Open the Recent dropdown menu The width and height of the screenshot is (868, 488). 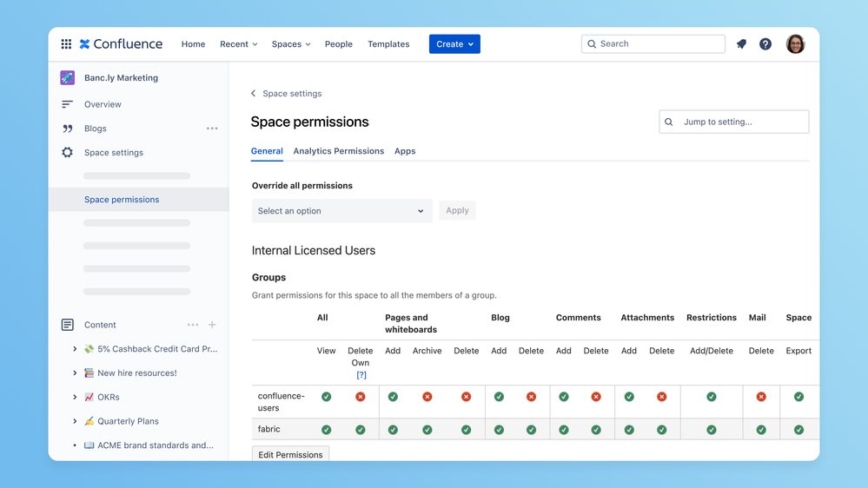(x=239, y=43)
